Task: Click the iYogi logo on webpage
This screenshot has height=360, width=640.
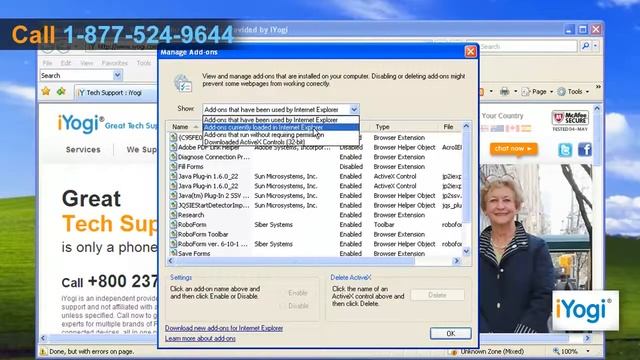Action: pos(81,123)
